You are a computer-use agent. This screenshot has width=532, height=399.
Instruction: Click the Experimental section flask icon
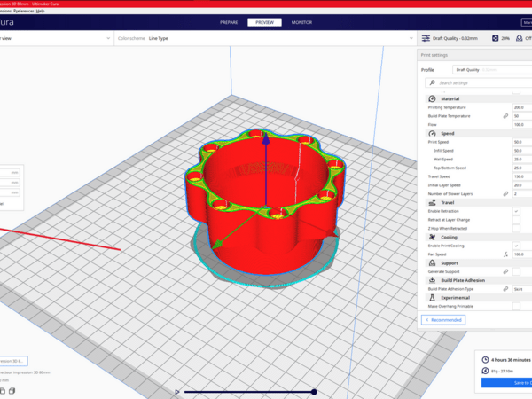pyautogui.click(x=433, y=297)
